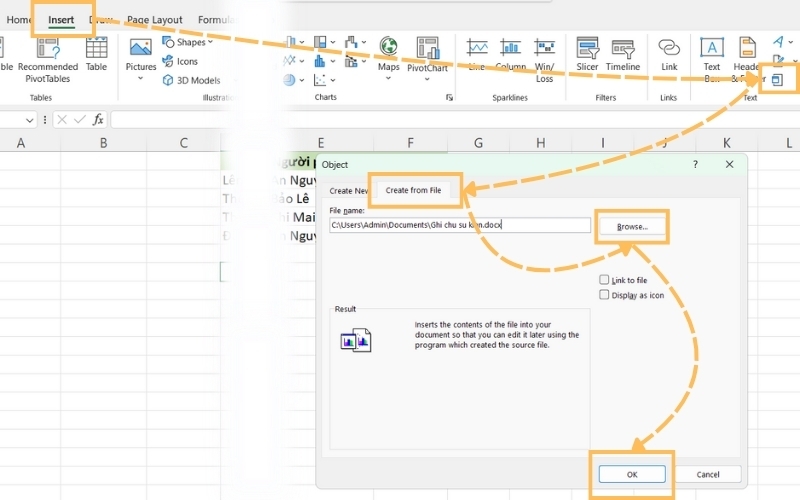The height and width of the screenshot is (500, 800).
Task: Select the Insert ribbon tab
Action: click(61, 19)
